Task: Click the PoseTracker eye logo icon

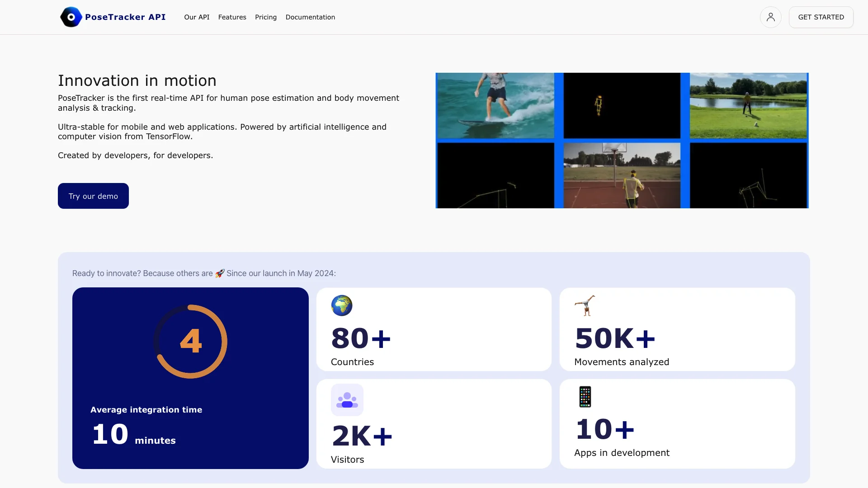Action: [x=71, y=17]
